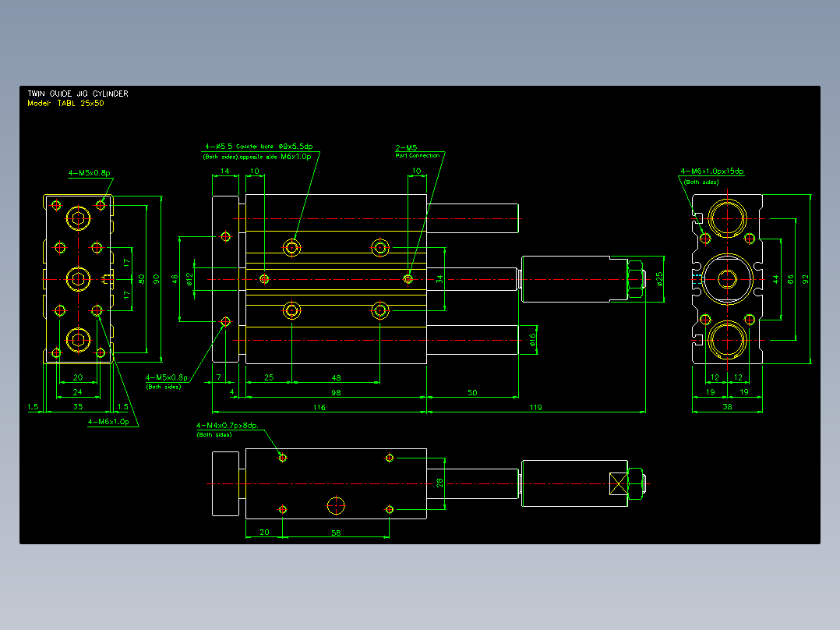Click the center hex socket bolt in left view
Screen dimensions: 840x630
(79, 279)
